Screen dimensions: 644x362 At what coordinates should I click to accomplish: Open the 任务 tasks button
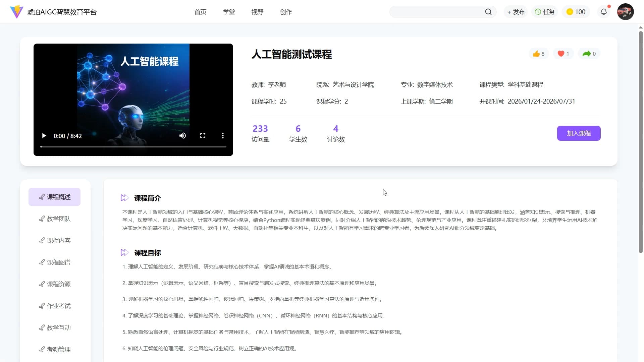coord(545,12)
